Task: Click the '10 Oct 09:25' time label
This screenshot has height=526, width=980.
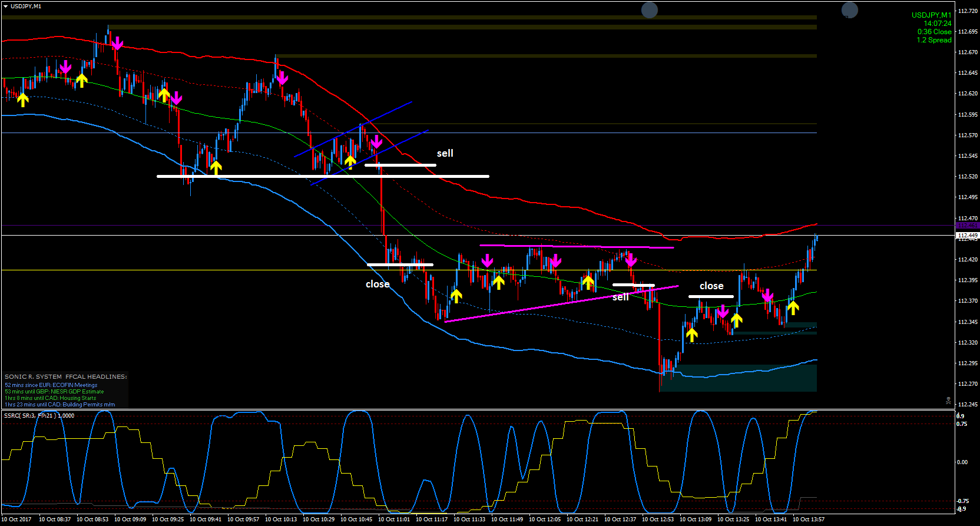Action: tap(168, 520)
